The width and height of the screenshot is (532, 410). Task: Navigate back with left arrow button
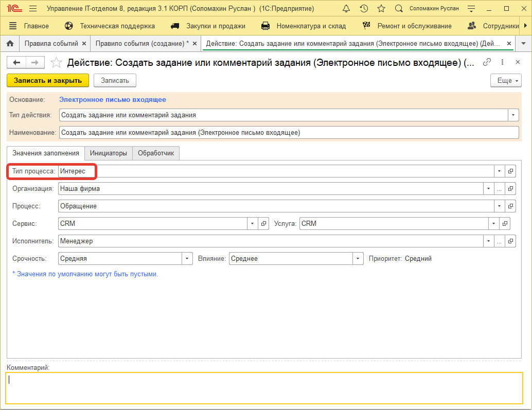16,63
